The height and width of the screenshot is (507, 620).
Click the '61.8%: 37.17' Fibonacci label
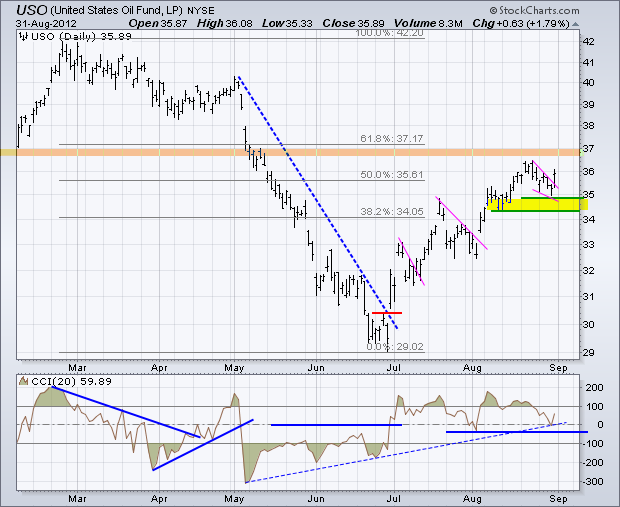click(x=391, y=138)
